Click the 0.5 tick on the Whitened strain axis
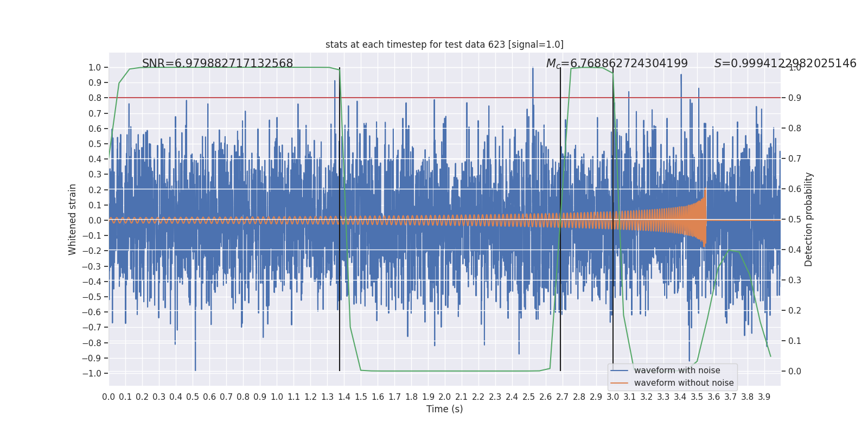The image size is (868, 434). tap(95, 144)
